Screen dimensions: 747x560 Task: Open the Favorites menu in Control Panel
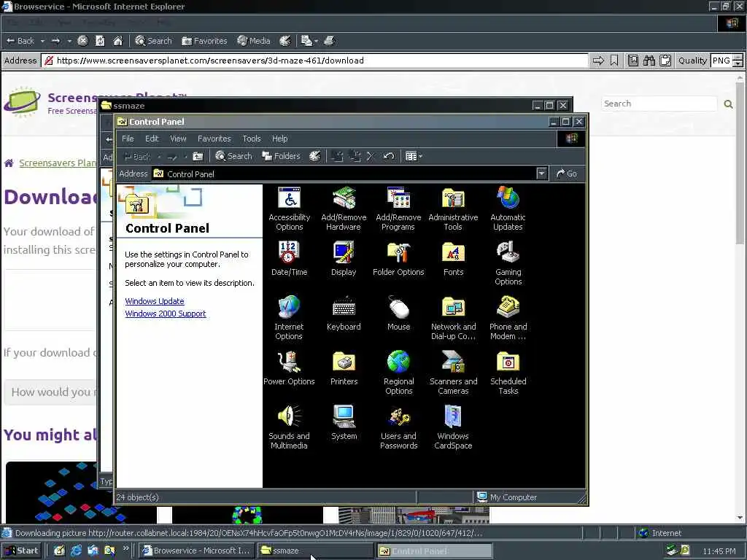(x=214, y=139)
